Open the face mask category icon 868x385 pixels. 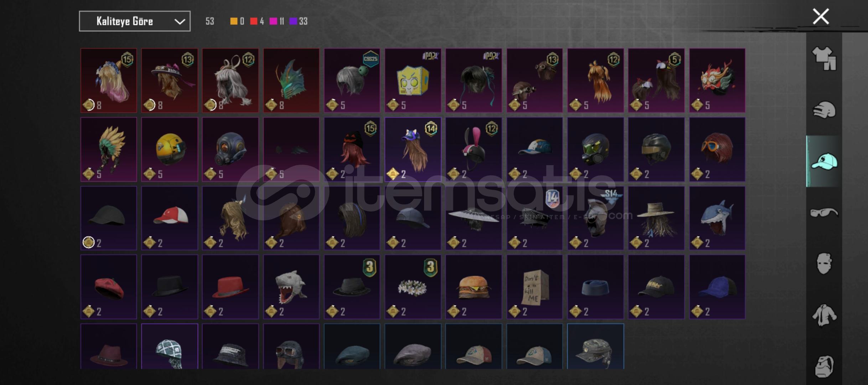pos(824,263)
